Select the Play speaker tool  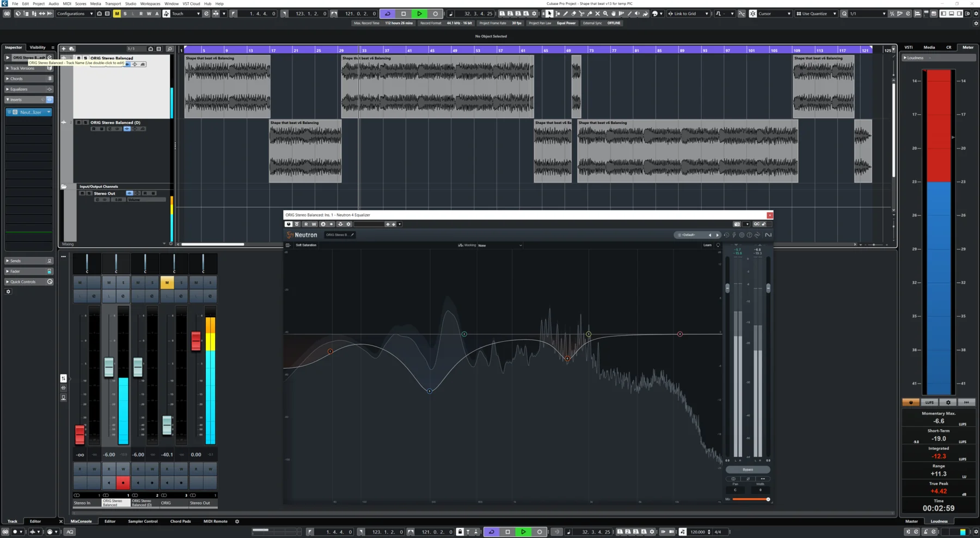[x=638, y=14]
